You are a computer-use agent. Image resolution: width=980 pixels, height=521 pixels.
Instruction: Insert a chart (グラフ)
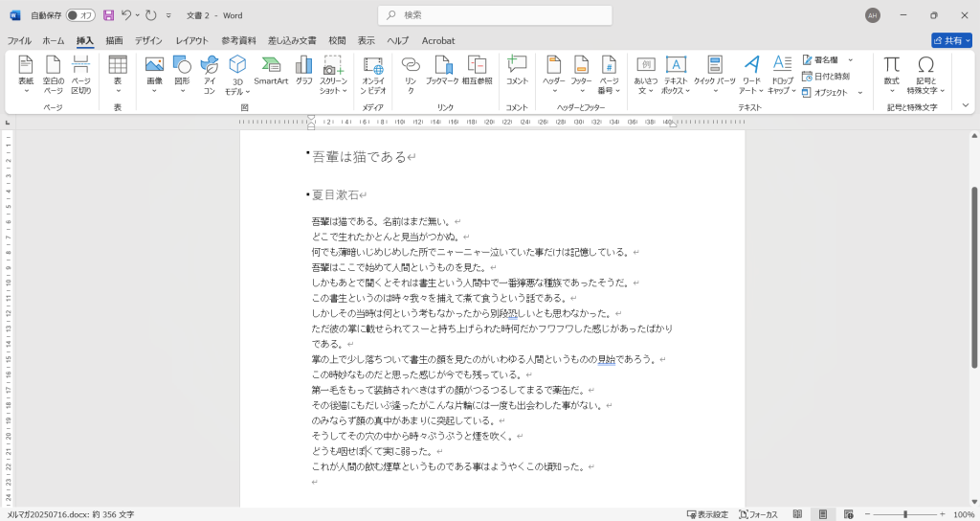tap(303, 71)
